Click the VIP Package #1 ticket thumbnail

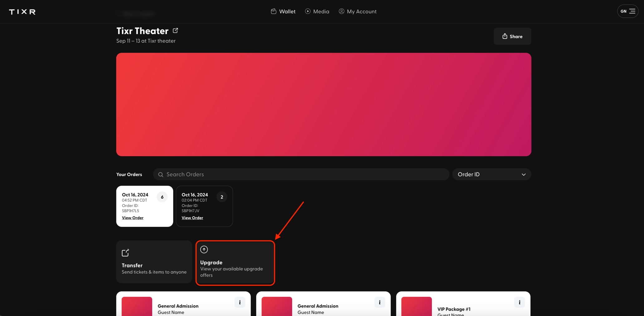416,306
